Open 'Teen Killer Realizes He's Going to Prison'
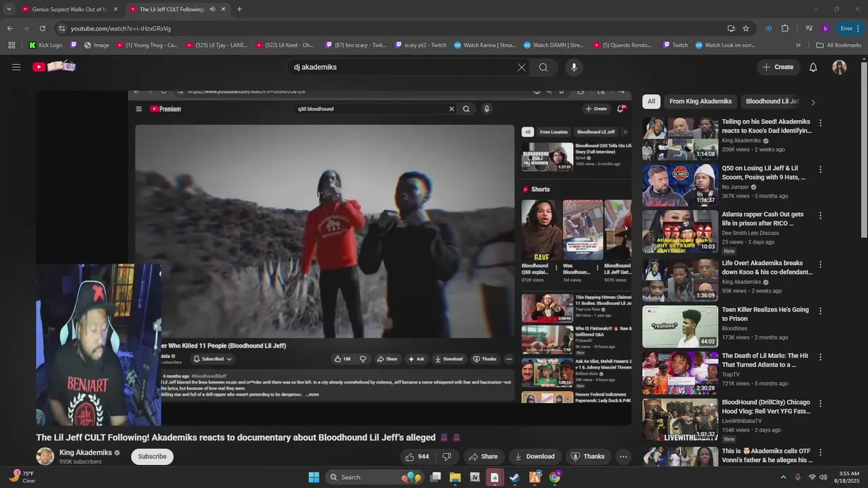This screenshot has height=488, width=868. (765, 314)
